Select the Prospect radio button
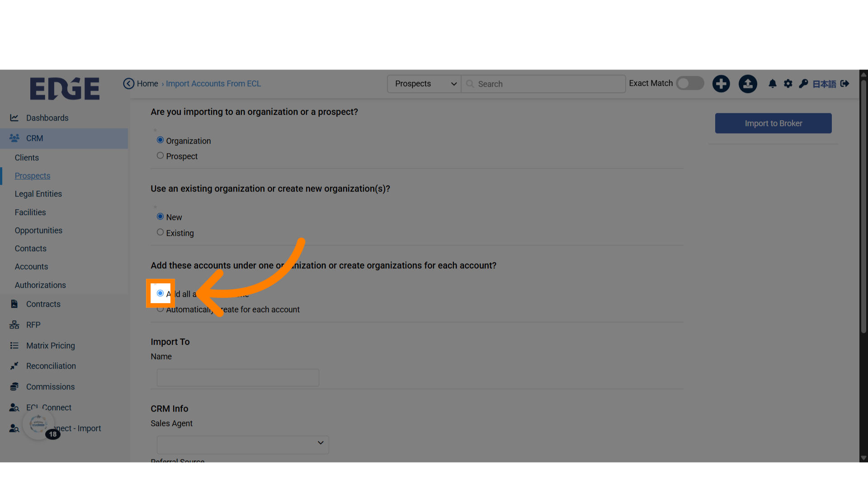The height and width of the screenshot is (488, 868). point(160,155)
